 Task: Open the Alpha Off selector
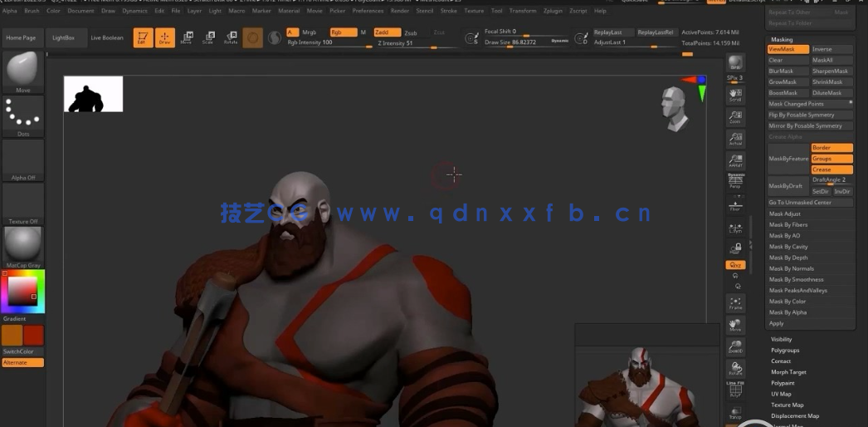tap(22, 160)
